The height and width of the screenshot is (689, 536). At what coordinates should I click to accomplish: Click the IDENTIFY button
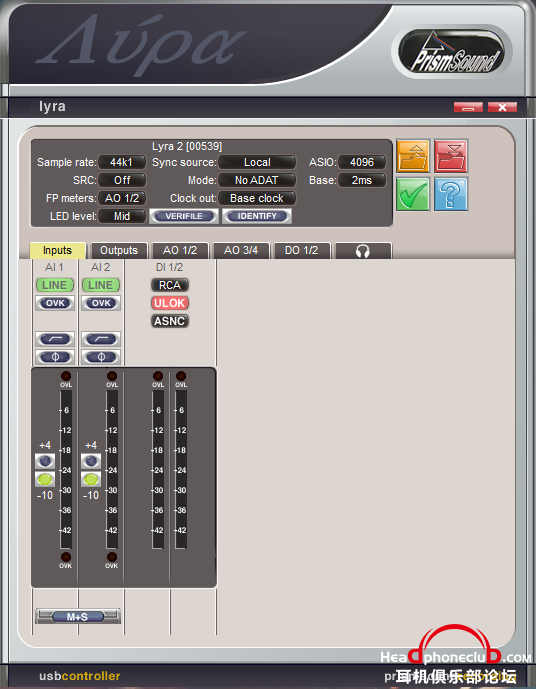[x=257, y=216]
